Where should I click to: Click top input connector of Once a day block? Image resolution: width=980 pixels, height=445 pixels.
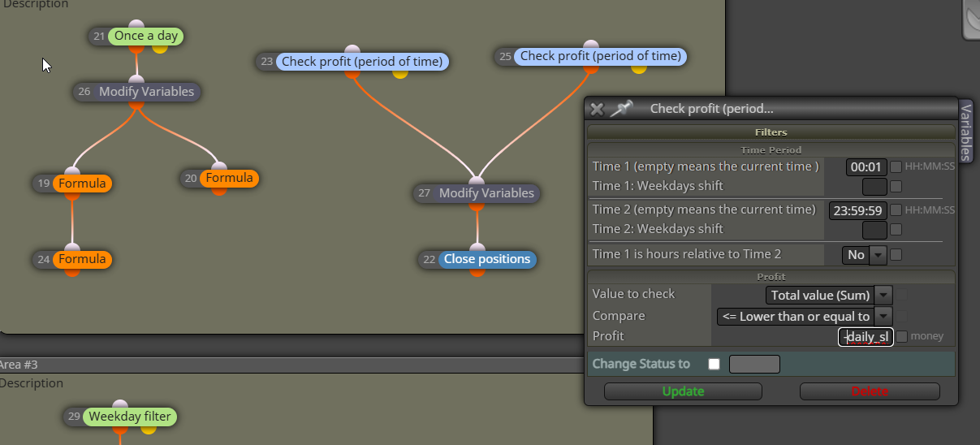pos(136,25)
